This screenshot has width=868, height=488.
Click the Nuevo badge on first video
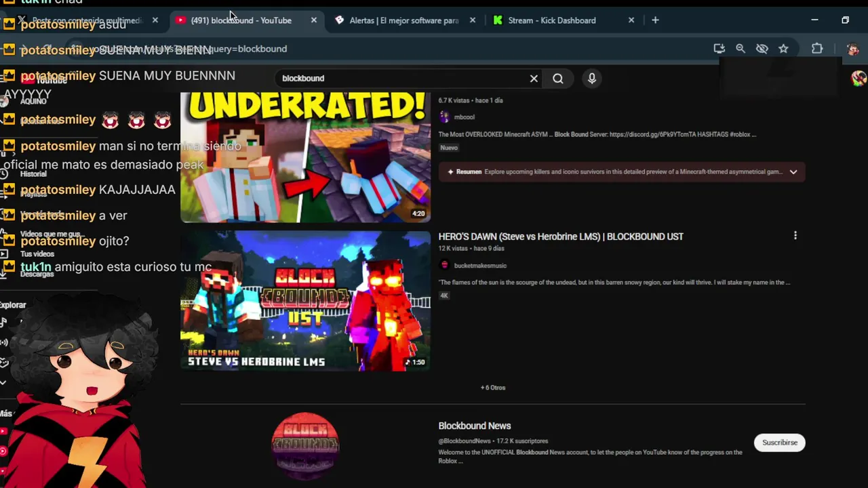(449, 148)
